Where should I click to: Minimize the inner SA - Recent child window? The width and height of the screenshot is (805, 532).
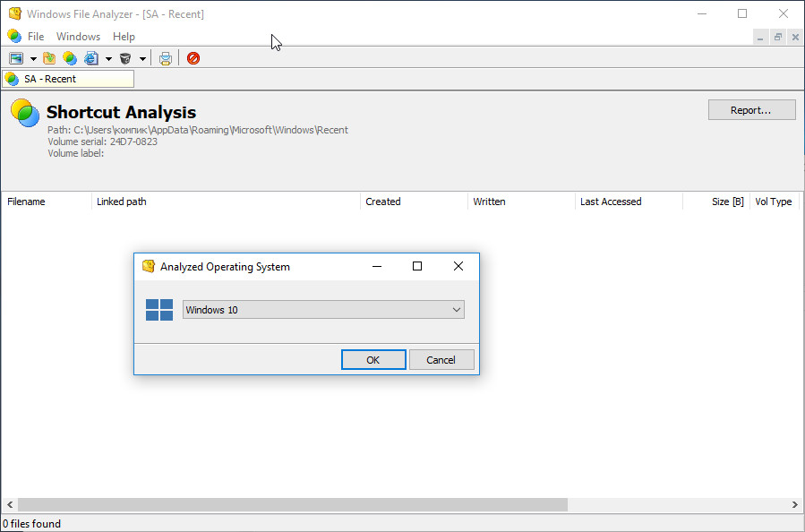click(760, 37)
